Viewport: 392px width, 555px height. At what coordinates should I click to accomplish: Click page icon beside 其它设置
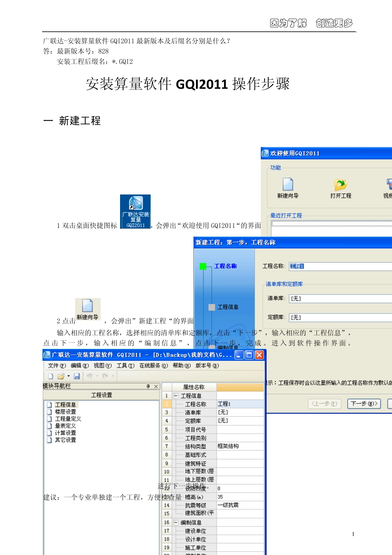point(50,440)
